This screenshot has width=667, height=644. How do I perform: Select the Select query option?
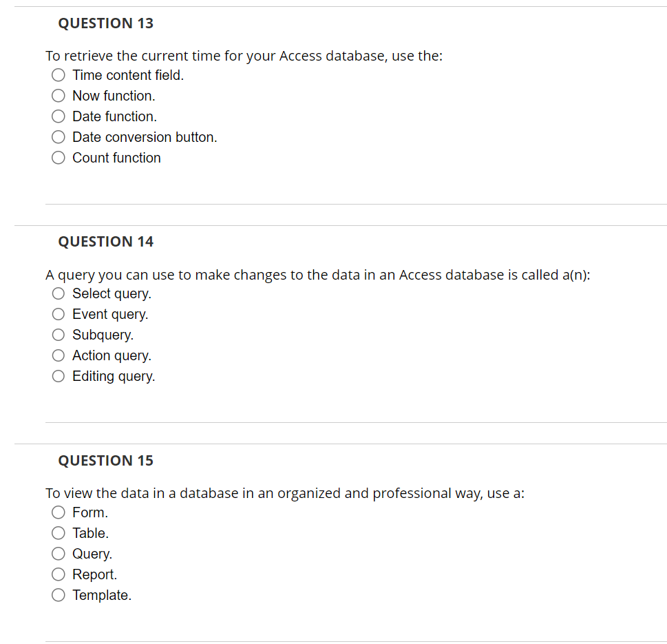click(58, 293)
